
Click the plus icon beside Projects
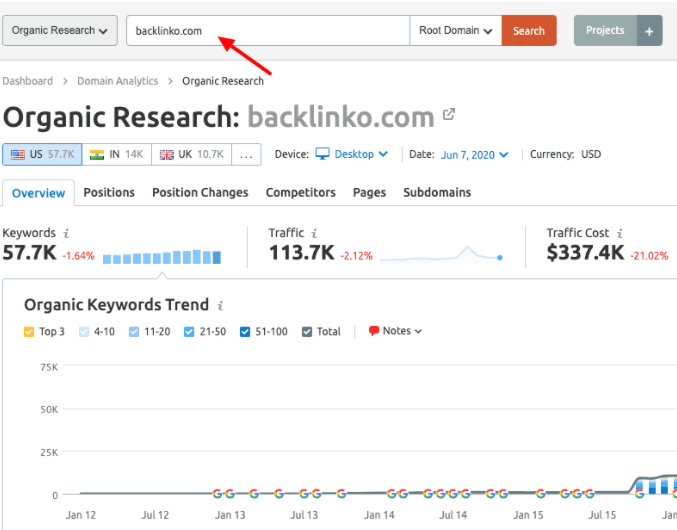[649, 31]
